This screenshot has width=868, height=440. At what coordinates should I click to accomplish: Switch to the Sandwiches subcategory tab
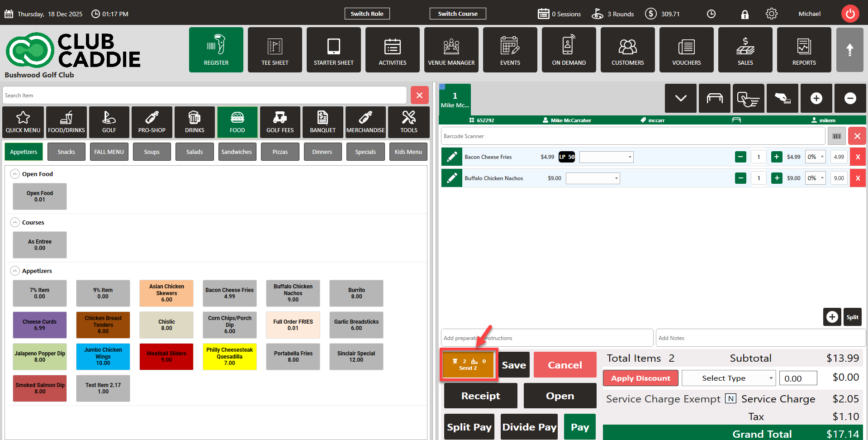tap(236, 152)
